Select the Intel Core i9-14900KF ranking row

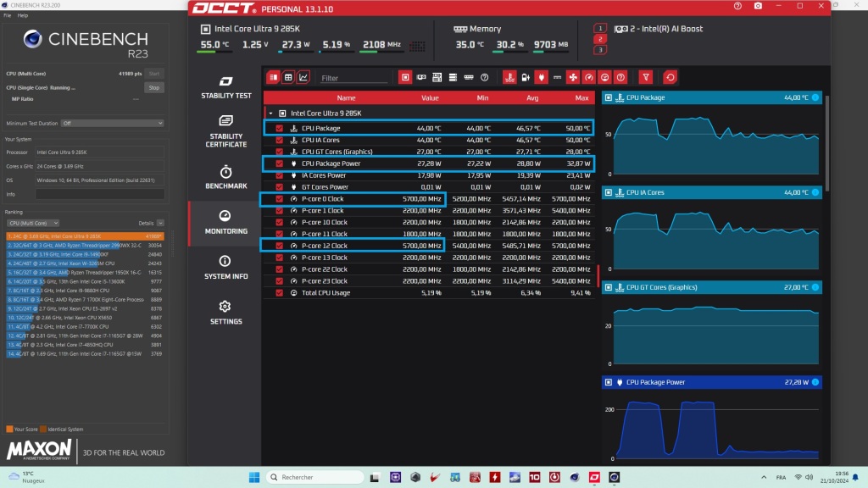(x=85, y=254)
